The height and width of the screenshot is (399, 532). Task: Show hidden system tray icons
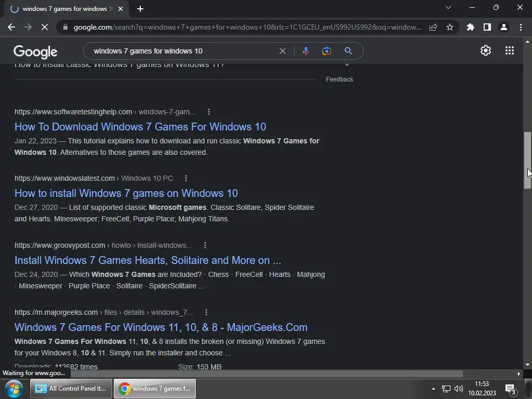(x=433, y=389)
